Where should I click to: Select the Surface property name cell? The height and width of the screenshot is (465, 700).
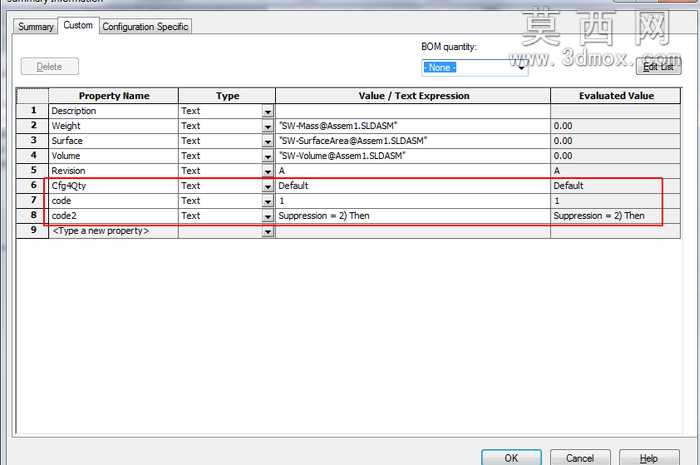(x=113, y=141)
